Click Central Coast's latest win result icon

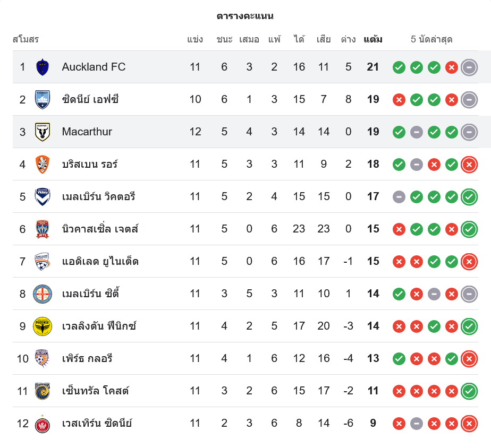click(x=469, y=391)
